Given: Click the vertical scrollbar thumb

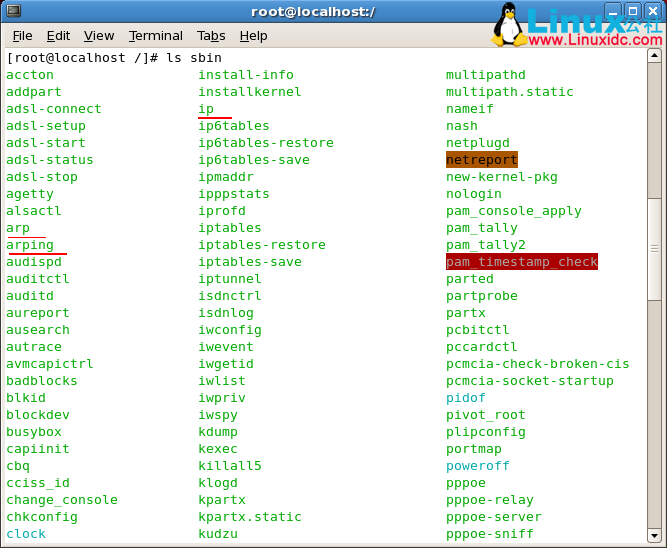Looking at the screenshot, I should point(654,249).
